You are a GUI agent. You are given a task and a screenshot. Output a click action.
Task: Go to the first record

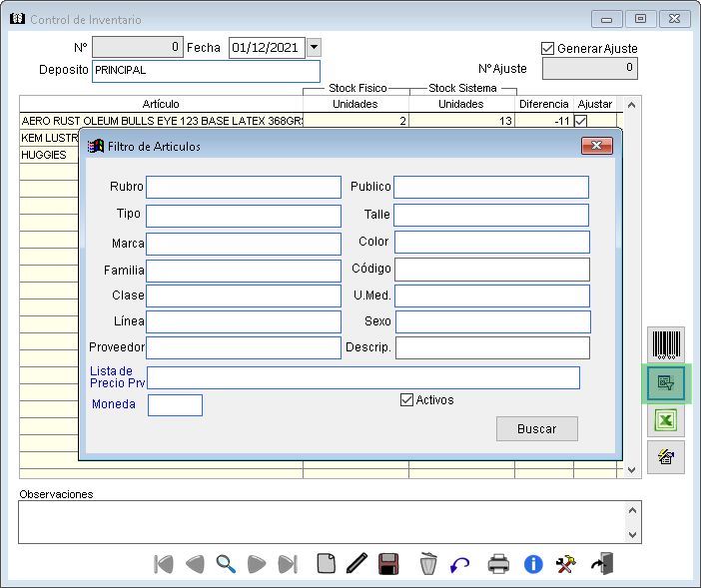pyautogui.click(x=163, y=564)
